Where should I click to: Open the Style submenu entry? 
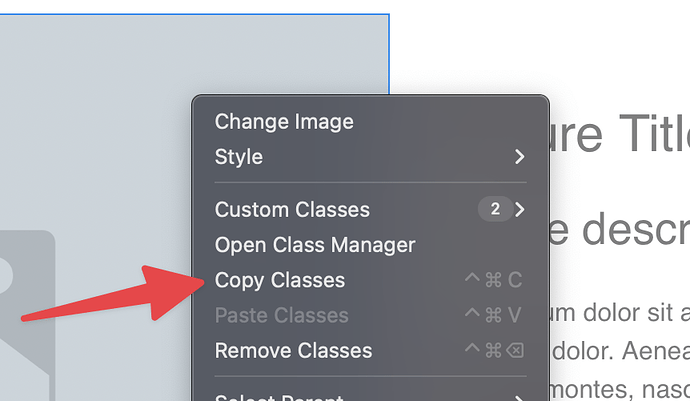click(x=239, y=157)
